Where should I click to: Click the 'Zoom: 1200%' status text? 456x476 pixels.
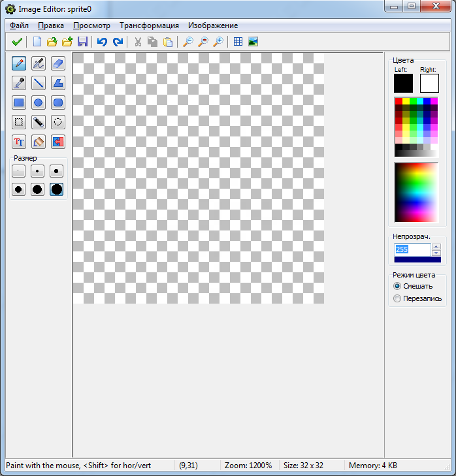tap(248, 466)
